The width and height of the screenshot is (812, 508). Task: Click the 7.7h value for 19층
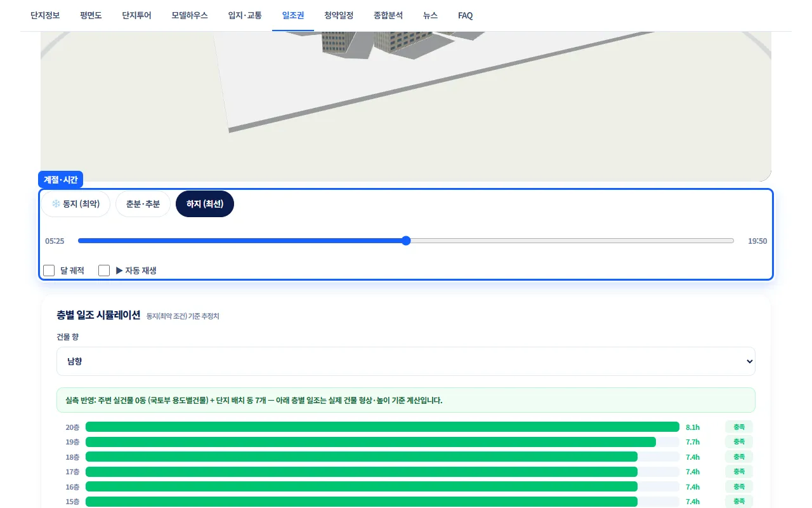[x=693, y=442]
